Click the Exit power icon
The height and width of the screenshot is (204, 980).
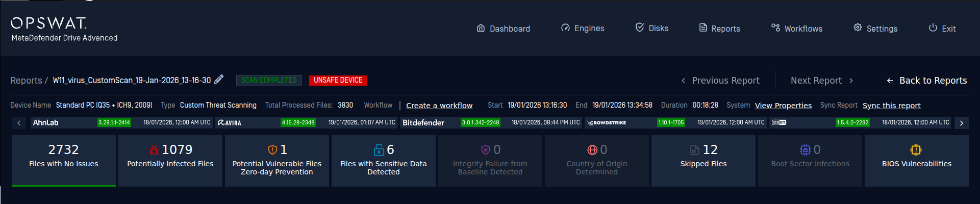tap(933, 28)
